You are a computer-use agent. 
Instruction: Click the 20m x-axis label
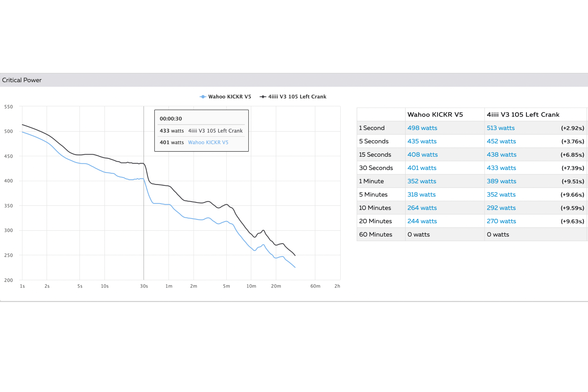pos(276,286)
